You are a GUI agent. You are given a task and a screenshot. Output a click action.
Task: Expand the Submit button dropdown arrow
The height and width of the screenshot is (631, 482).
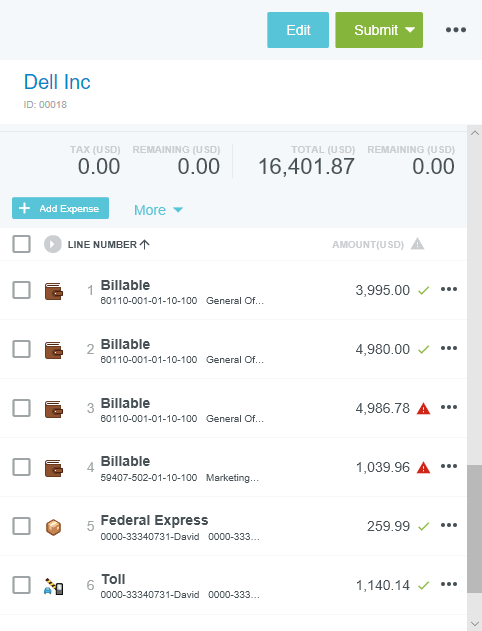pyautogui.click(x=410, y=30)
